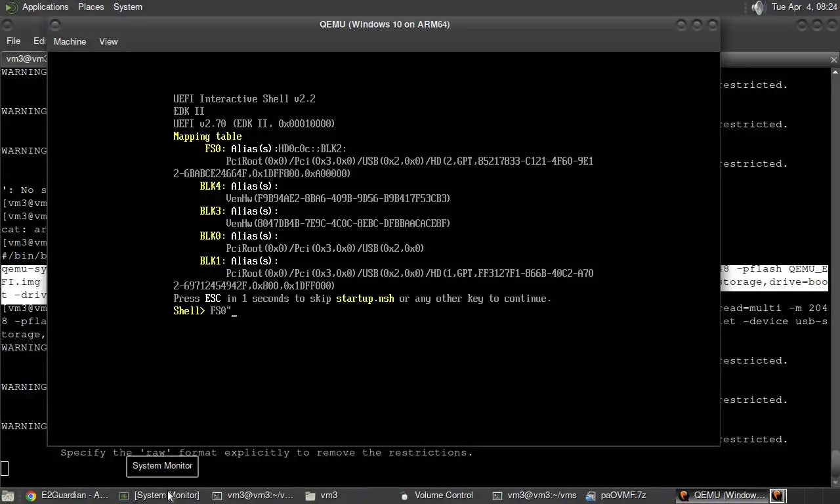This screenshot has height=504, width=840.
Task: Click the QEMU window menu button at title left
Action: pos(55,24)
